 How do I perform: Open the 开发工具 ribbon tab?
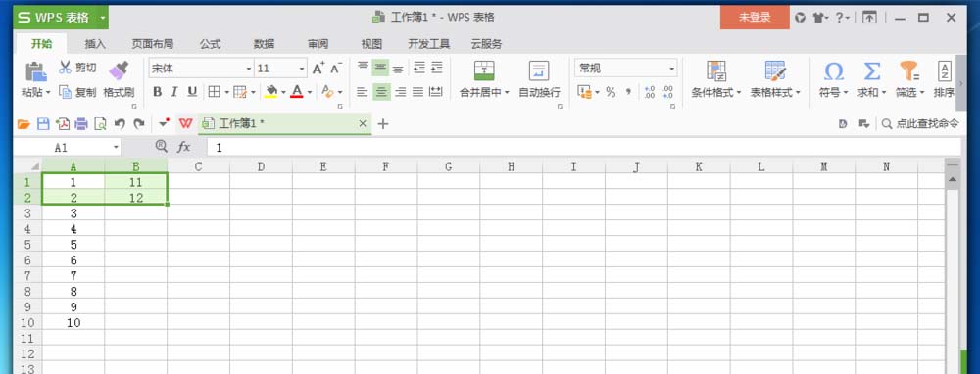[429, 44]
